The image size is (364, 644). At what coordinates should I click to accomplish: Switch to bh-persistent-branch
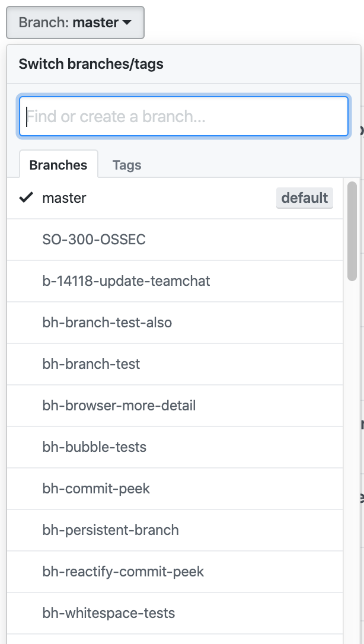110,530
